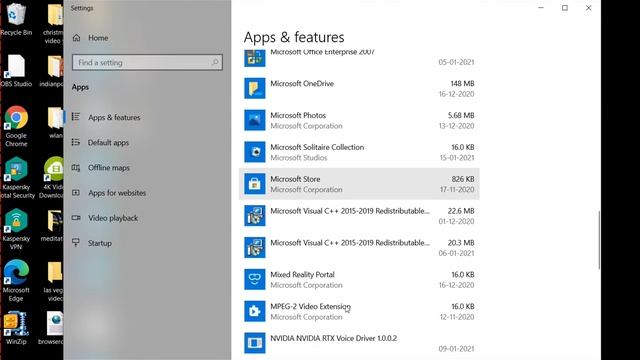Viewport: 640px width, 360px height.
Task: Open Google Chrome desktop shortcut
Action: click(16, 127)
